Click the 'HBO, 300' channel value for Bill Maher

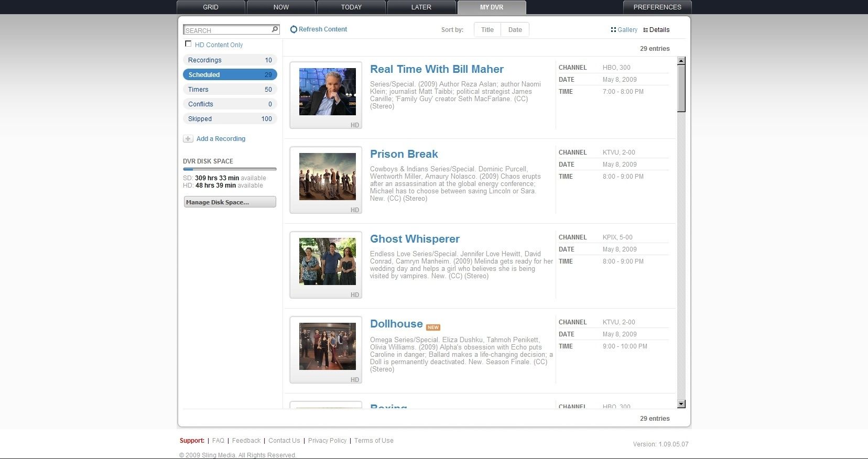[616, 68]
